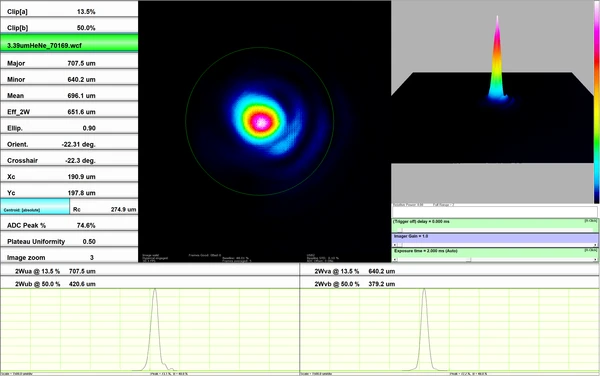Click the Eff_2W 651.6 um result
Image resolution: width=600 pixels, height=376 pixels.
(x=69, y=111)
